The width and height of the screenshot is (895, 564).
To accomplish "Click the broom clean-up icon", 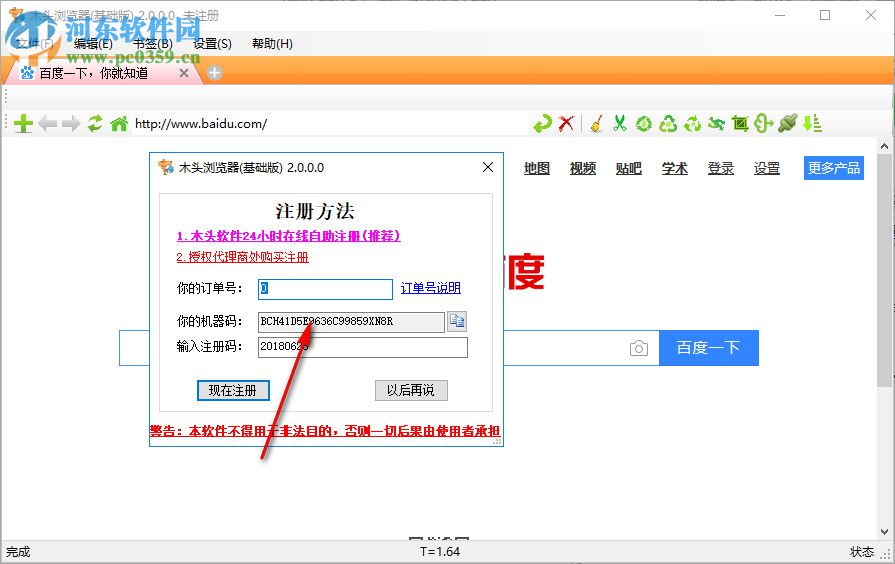I will (x=596, y=123).
